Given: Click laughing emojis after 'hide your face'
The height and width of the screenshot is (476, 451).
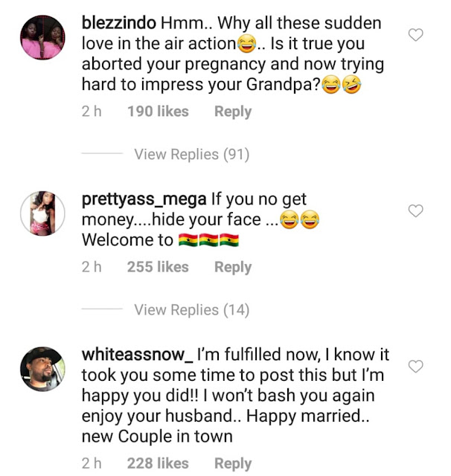Looking at the screenshot, I should point(299,219).
